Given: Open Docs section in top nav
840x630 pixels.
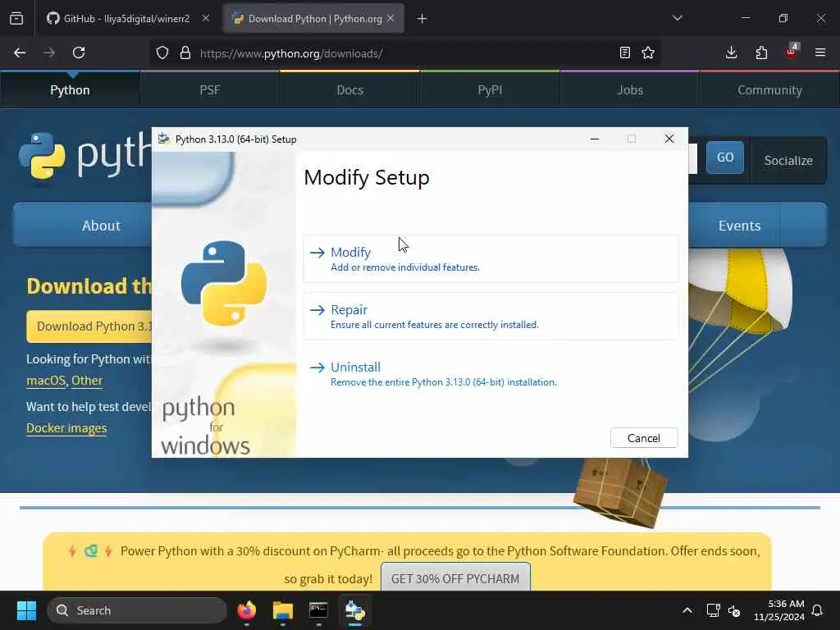Looking at the screenshot, I should pos(349,90).
